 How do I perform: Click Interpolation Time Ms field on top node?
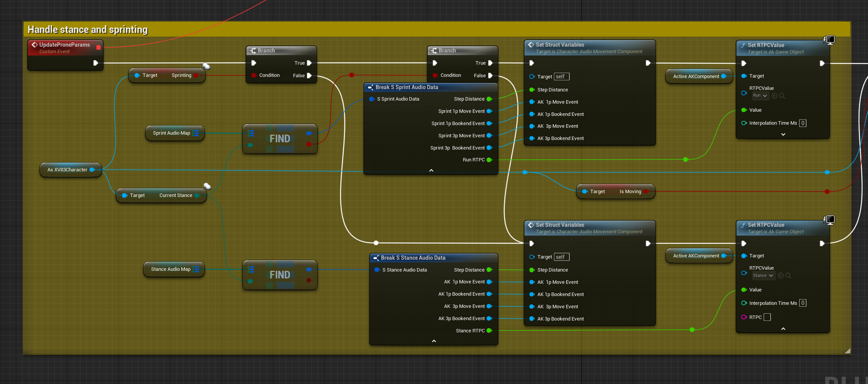[803, 123]
